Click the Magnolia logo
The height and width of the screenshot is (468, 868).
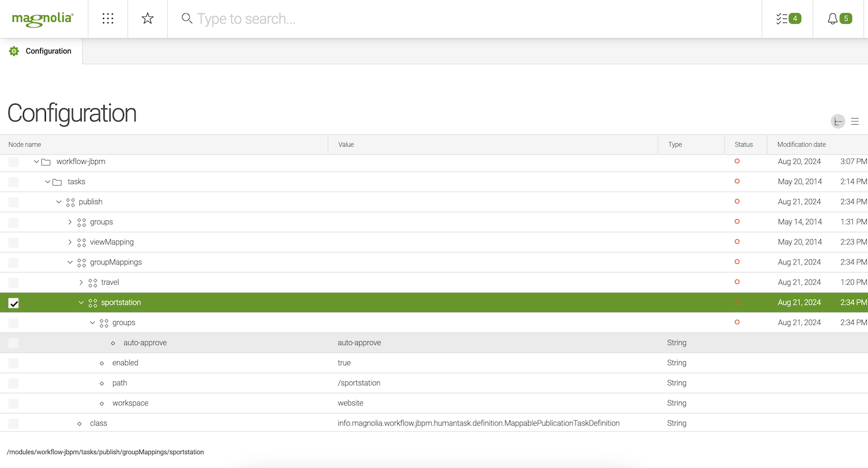(x=43, y=19)
